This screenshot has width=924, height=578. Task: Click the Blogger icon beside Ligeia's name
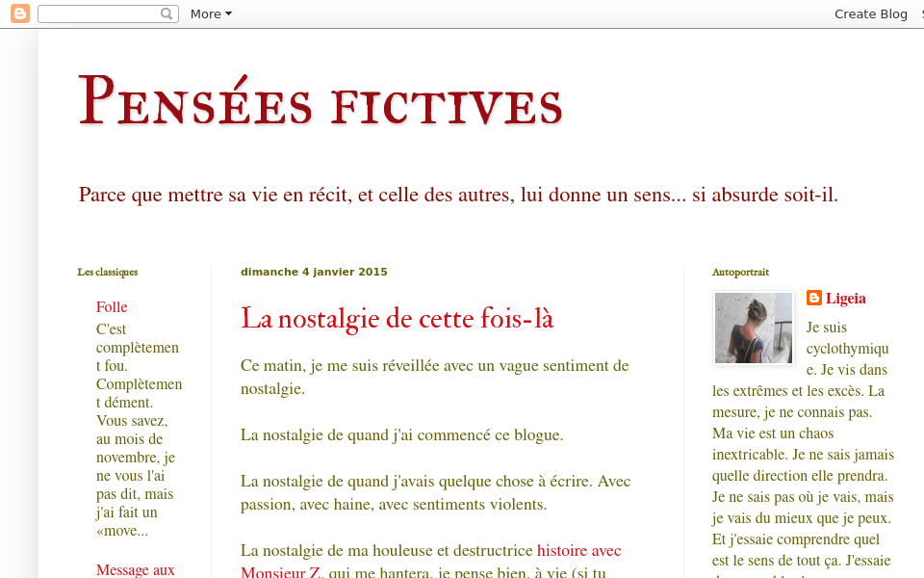point(813,298)
